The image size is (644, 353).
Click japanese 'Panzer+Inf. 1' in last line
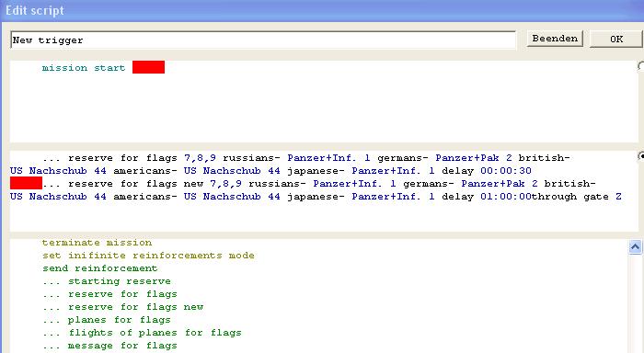[393, 197]
